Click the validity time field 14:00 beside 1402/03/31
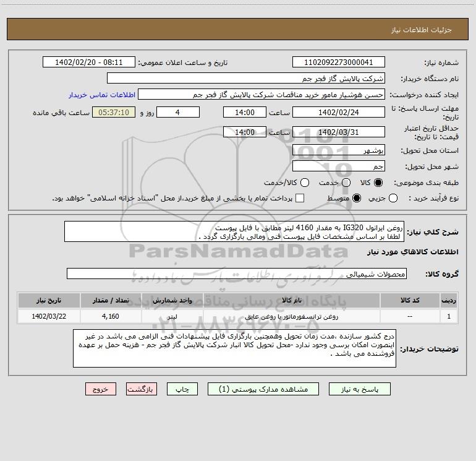 245,132
